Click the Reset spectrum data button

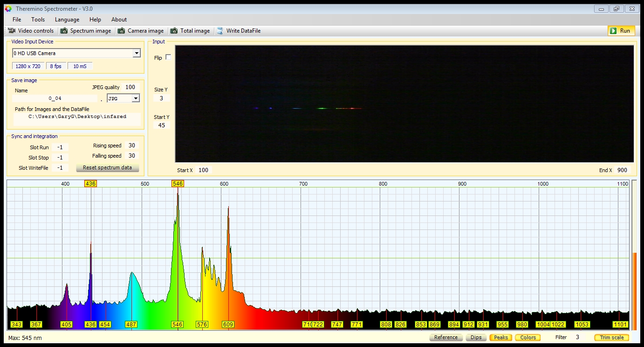pos(107,167)
